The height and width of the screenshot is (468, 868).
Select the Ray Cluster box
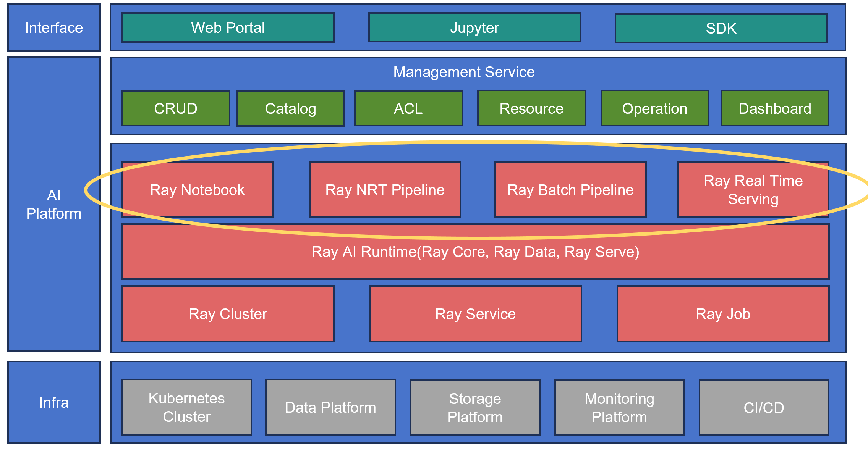click(228, 314)
